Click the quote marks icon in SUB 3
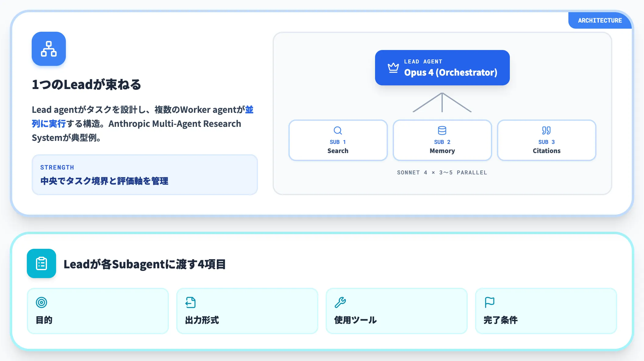This screenshot has width=644, height=361. point(546,130)
